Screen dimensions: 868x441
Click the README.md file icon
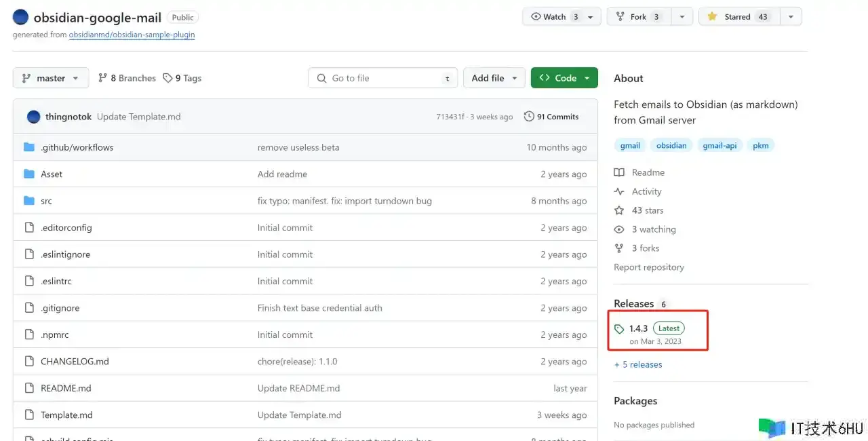[28, 388]
